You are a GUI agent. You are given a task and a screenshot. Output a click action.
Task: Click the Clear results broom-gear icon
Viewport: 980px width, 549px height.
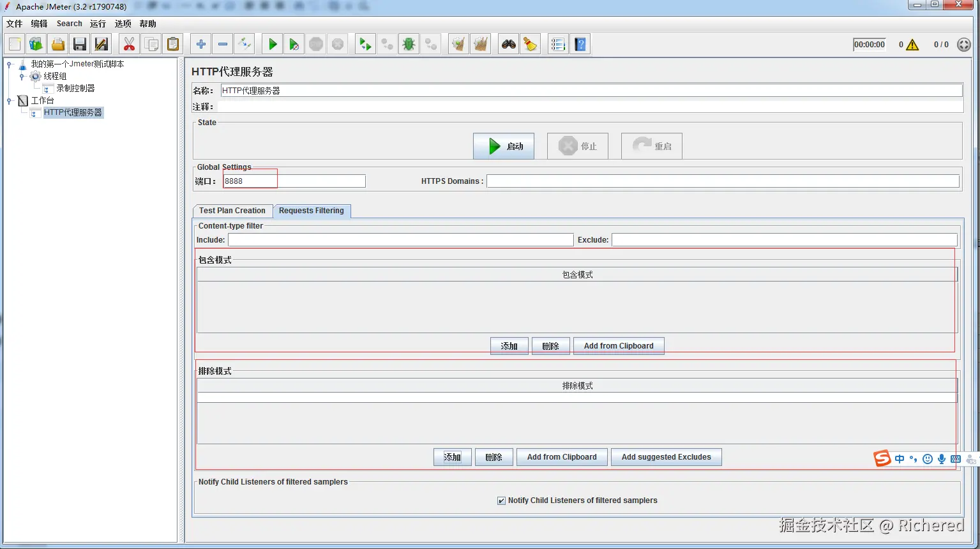click(458, 44)
